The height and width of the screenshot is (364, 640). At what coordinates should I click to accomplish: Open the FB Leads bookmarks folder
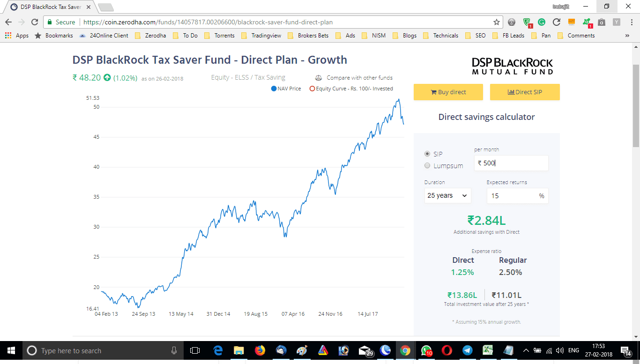click(508, 35)
